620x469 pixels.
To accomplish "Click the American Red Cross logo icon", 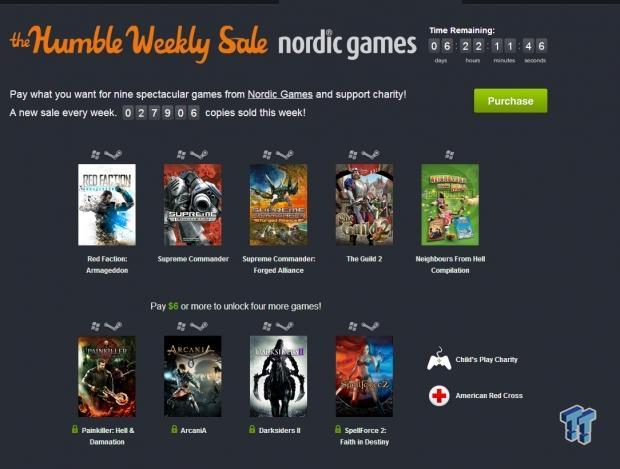I will tap(439, 395).
